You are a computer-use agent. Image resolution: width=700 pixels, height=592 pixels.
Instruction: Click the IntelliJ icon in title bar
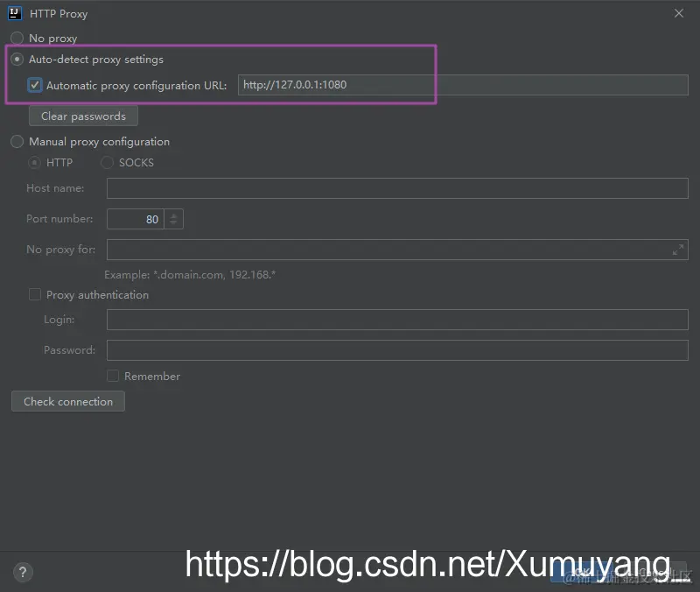(x=15, y=13)
